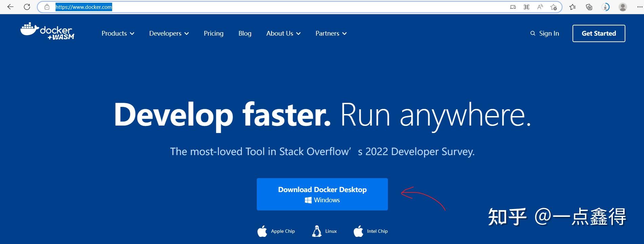Start Read aloud from the address bar
The height and width of the screenshot is (244, 644).
(540, 7)
